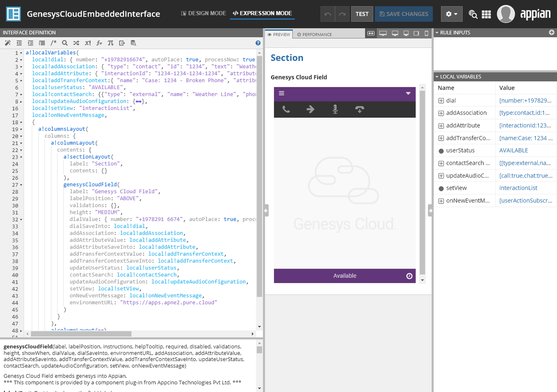The image size is (557, 392).
Task: Click the Section heading in preview
Action: coord(287,58)
